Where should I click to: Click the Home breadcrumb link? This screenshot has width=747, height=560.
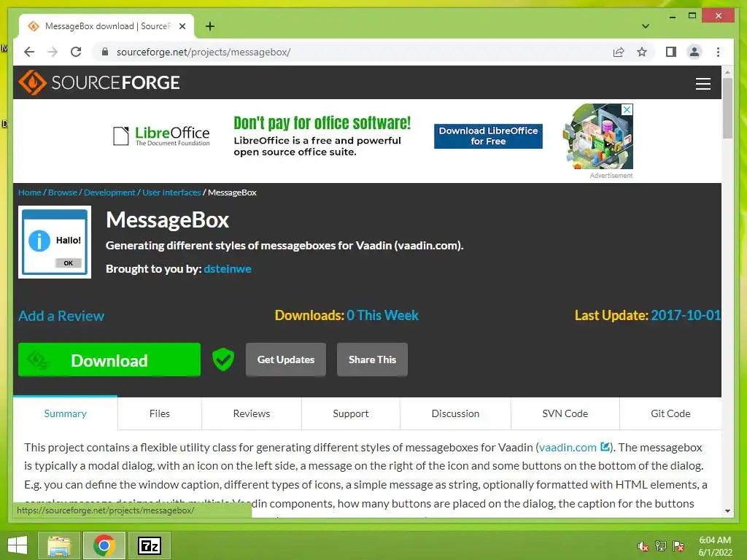(x=29, y=192)
